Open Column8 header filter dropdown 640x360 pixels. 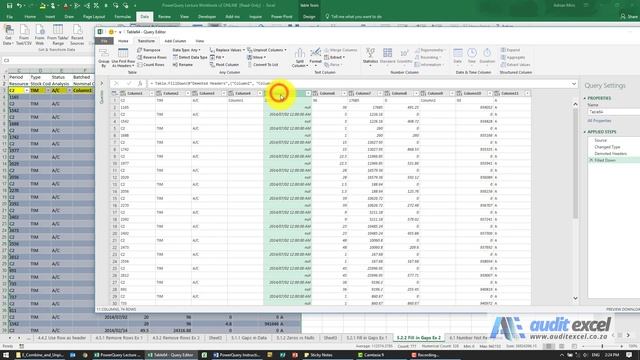416,93
